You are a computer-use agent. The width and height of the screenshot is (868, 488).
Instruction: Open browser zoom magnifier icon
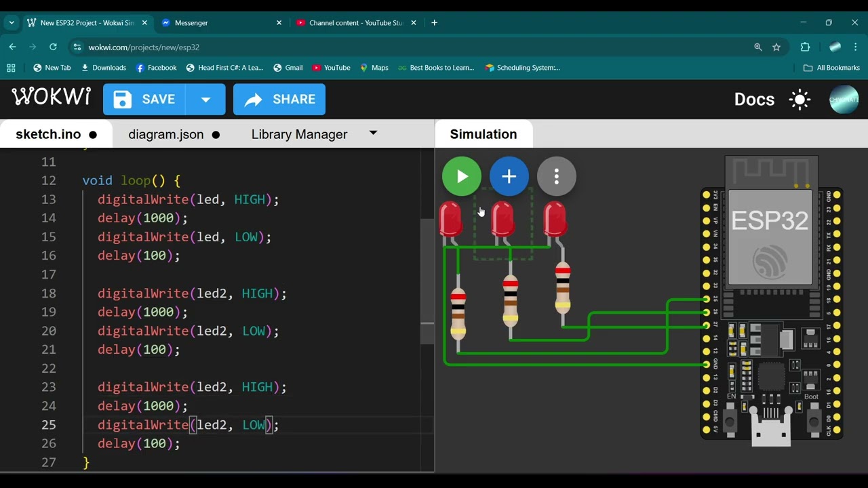[758, 47]
